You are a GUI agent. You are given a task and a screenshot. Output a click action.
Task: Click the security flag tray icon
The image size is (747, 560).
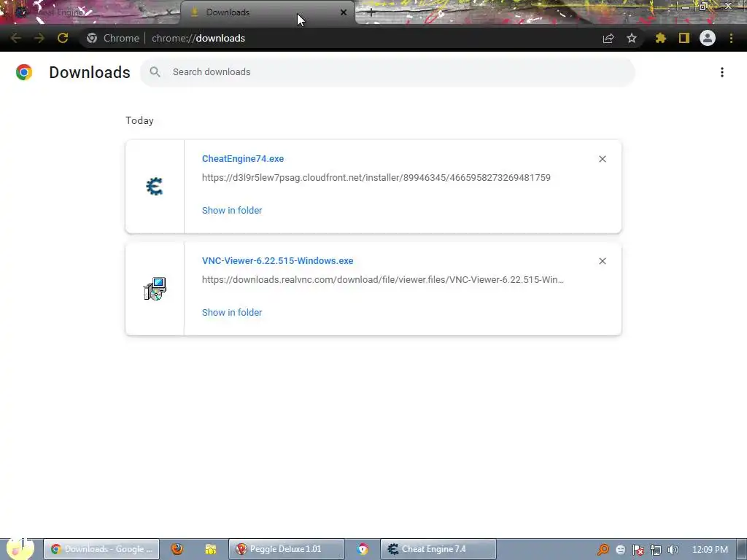638,550
